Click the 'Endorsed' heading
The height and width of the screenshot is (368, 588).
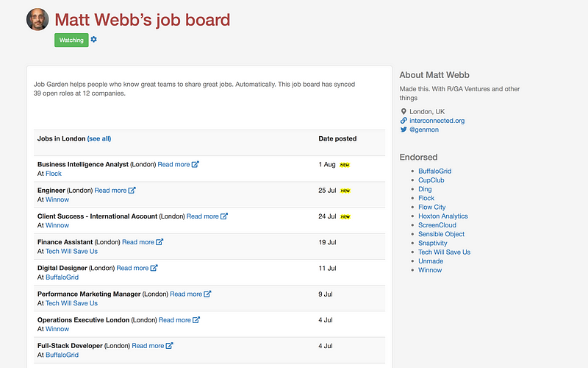click(x=418, y=157)
